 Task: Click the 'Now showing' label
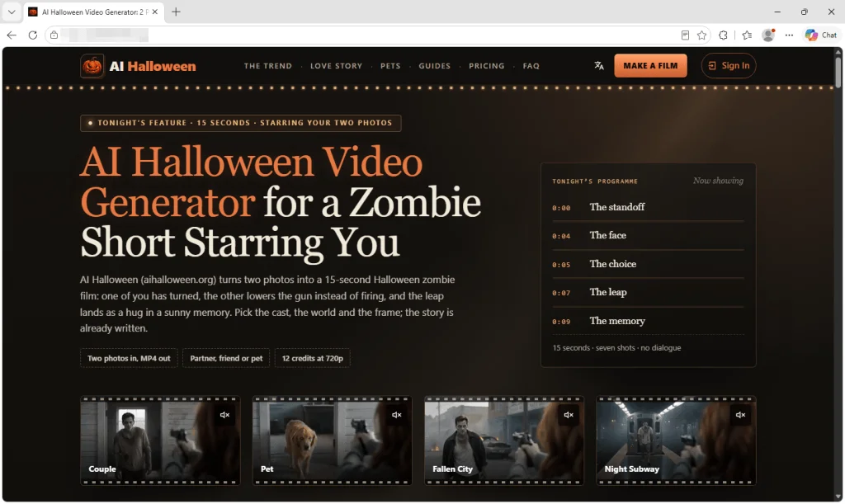click(718, 181)
